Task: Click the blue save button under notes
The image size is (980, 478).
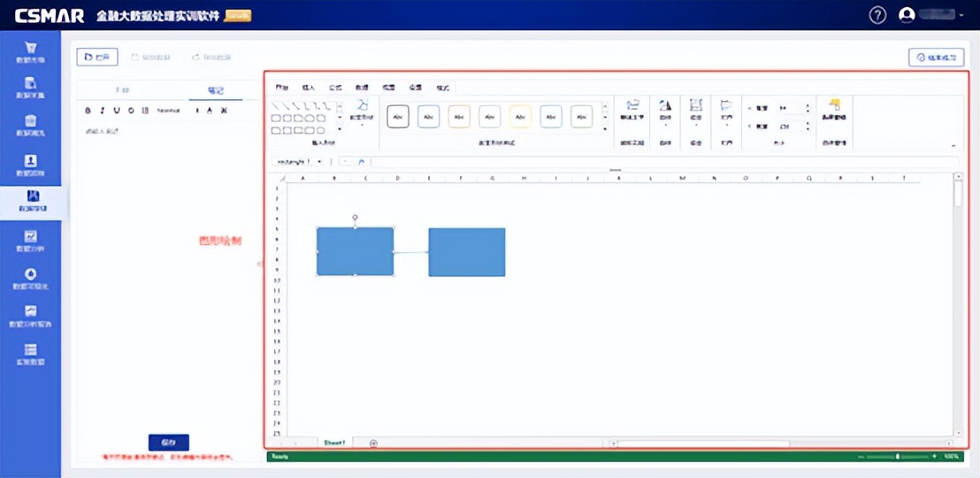Action: (x=169, y=443)
